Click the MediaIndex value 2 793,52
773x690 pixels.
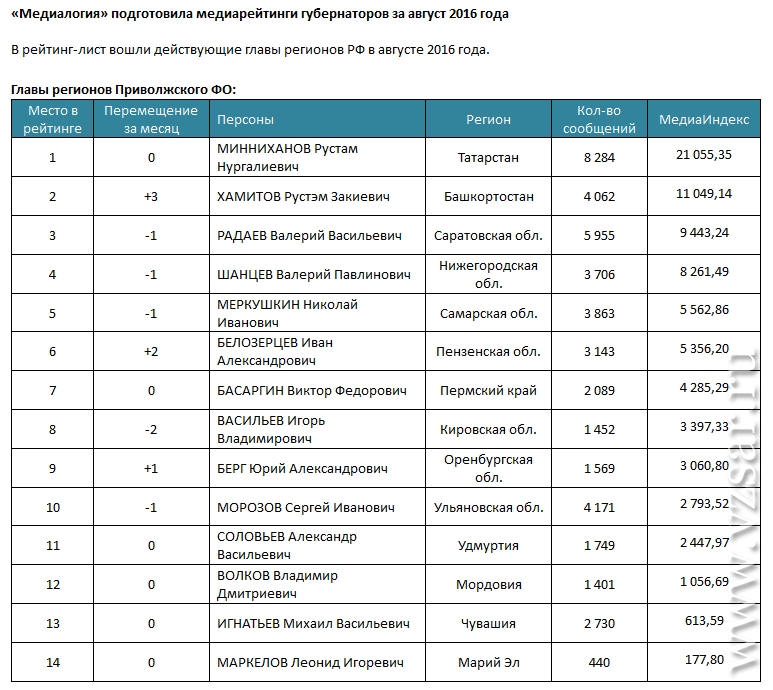704,504
